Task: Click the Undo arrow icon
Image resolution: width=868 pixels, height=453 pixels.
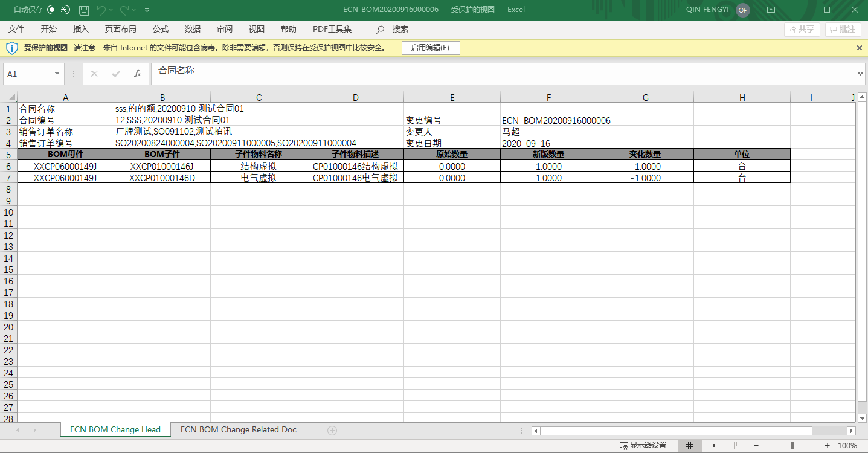Action: tap(101, 10)
